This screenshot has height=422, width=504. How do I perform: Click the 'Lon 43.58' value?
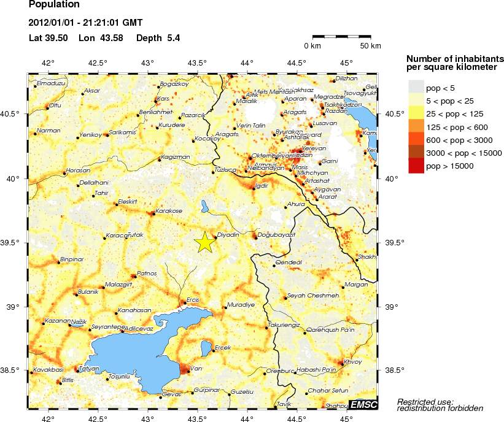tap(101, 38)
